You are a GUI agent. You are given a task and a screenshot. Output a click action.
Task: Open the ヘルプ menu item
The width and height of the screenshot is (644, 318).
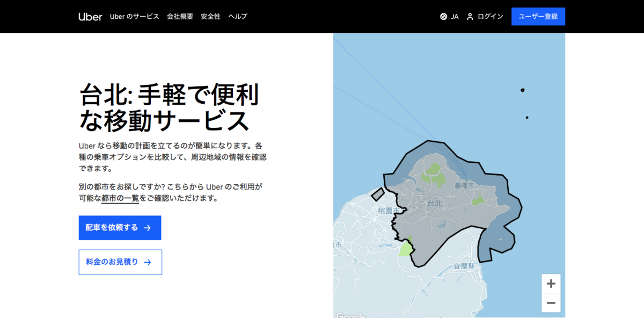pos(238,17)
